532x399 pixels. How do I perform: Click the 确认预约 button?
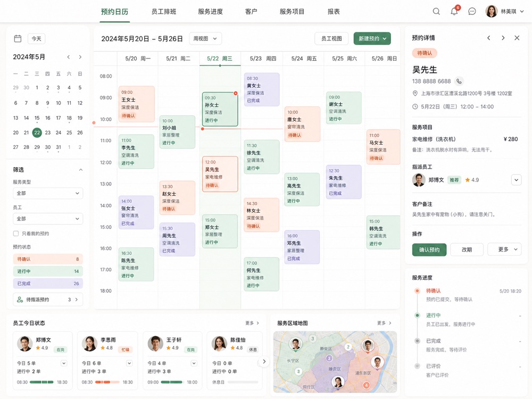click(x=429, y=250)
